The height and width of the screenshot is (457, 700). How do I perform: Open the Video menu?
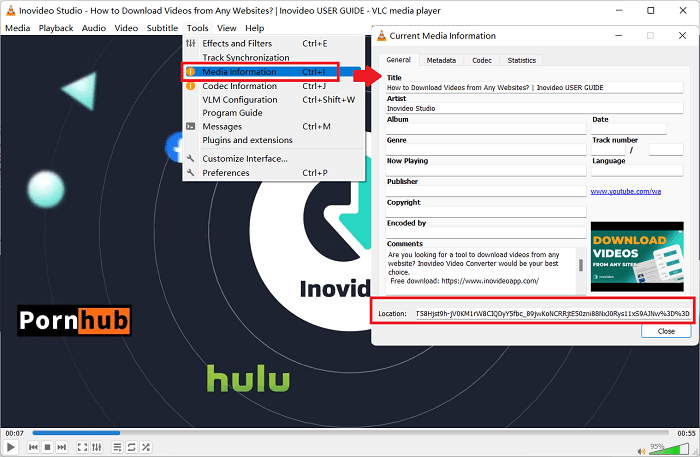pyautogui.click(x=126, y=28)
